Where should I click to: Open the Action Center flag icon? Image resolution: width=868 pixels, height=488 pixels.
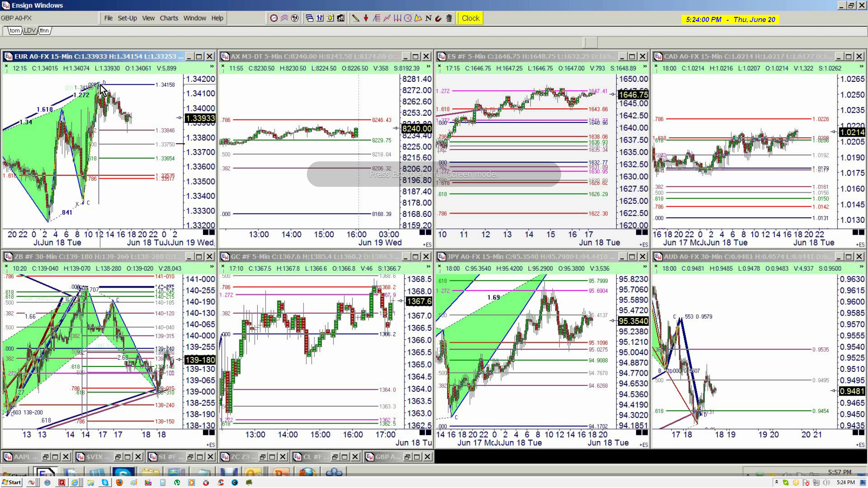click(x=806, y=482)
